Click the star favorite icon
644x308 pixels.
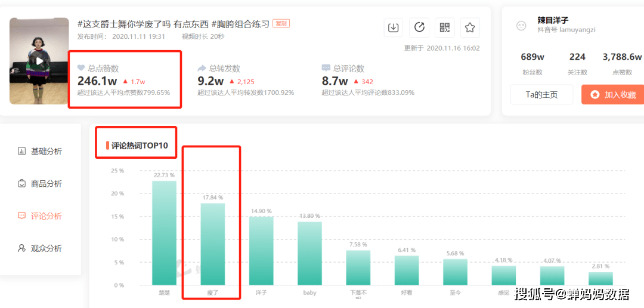click(x=470, y=27)
